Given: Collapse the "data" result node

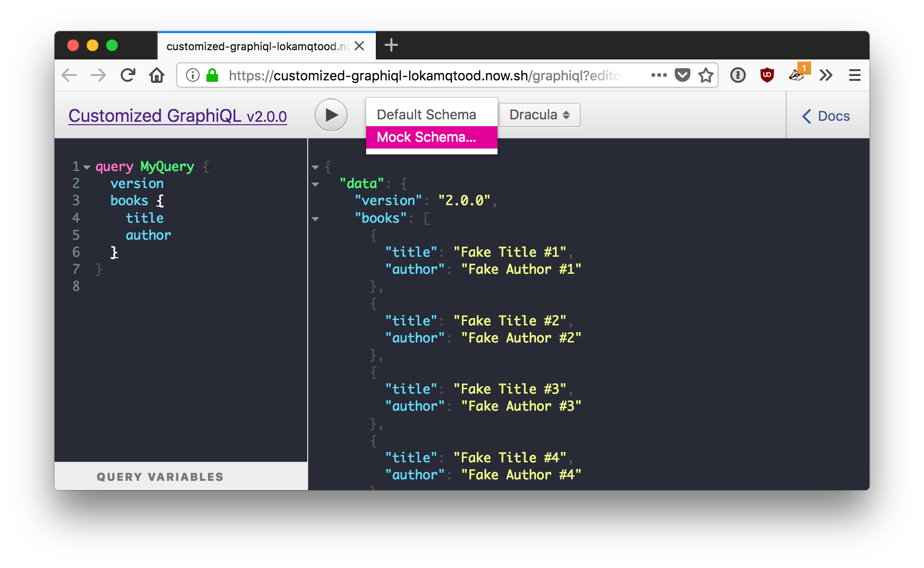Looking at the screenshot, I should point(315,184).
